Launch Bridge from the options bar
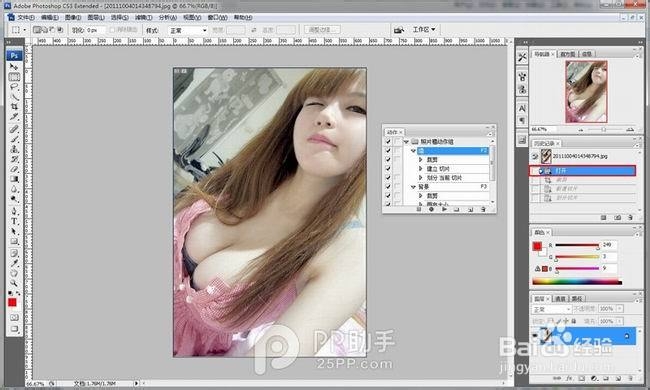Image resolution: width=650 pixels, height=390 pixels. [399, 30]
